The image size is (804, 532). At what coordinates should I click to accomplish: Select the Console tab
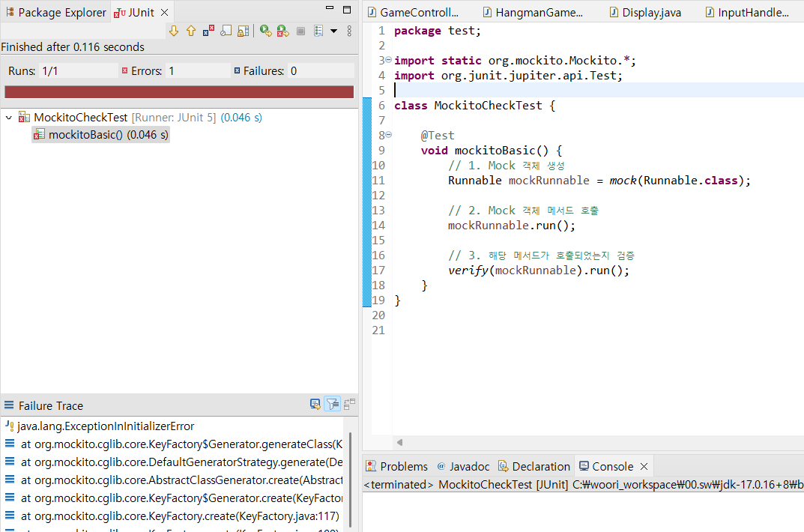607,466
